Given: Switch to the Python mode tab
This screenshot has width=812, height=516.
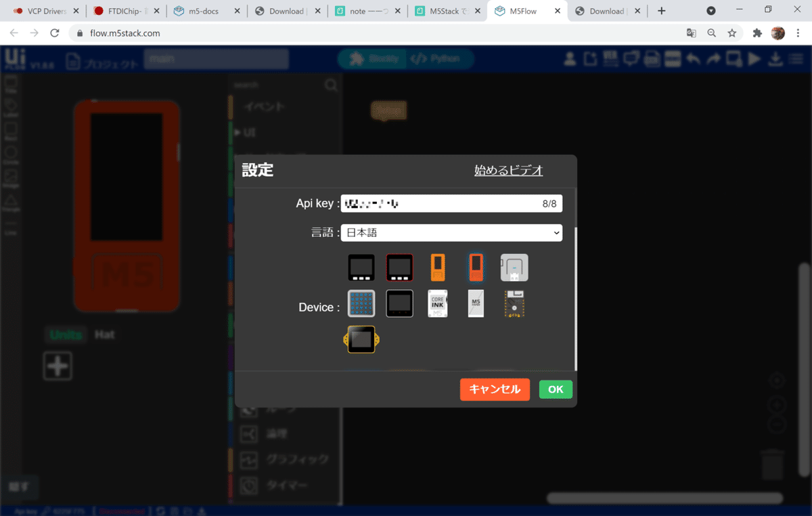Looking at the screenshot, I should point(437,59).
